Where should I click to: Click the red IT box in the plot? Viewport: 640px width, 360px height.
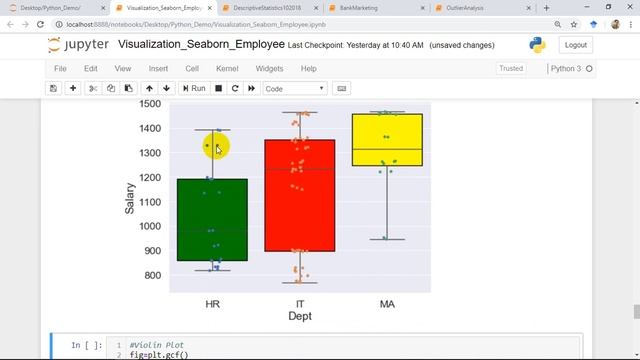(x=300, y=196)
